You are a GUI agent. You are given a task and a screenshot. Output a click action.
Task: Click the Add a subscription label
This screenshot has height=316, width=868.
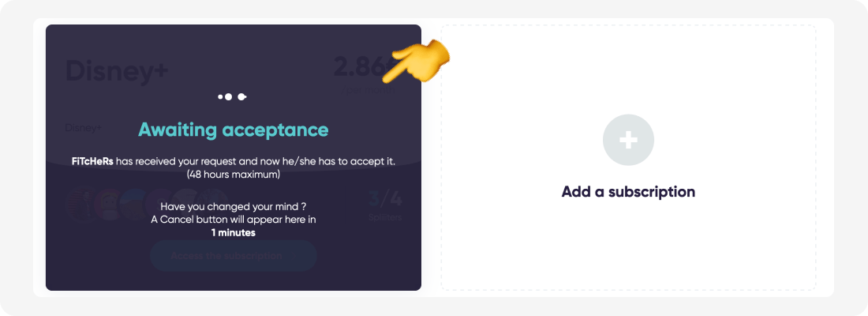pyautogui.click(x=628, y=192)
